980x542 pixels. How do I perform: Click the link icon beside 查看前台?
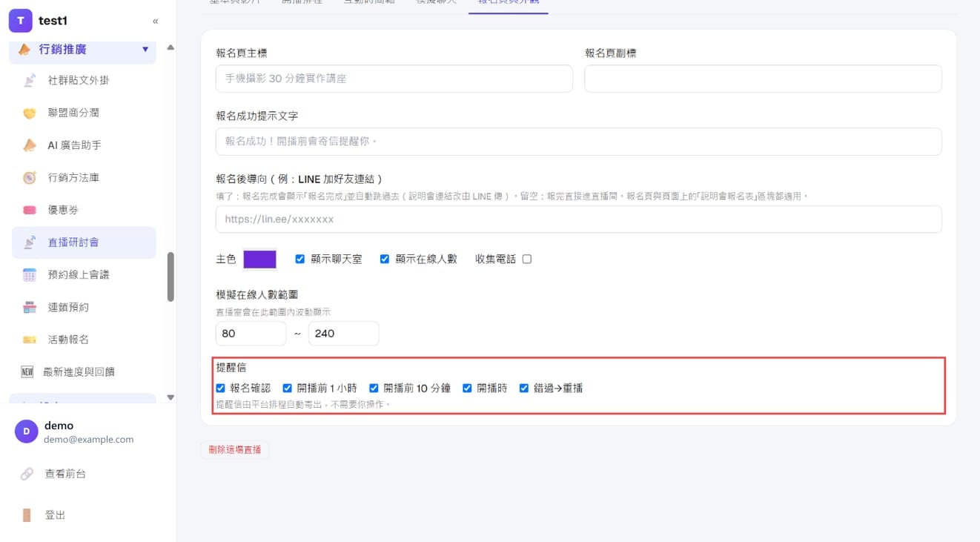coord(27,474)
